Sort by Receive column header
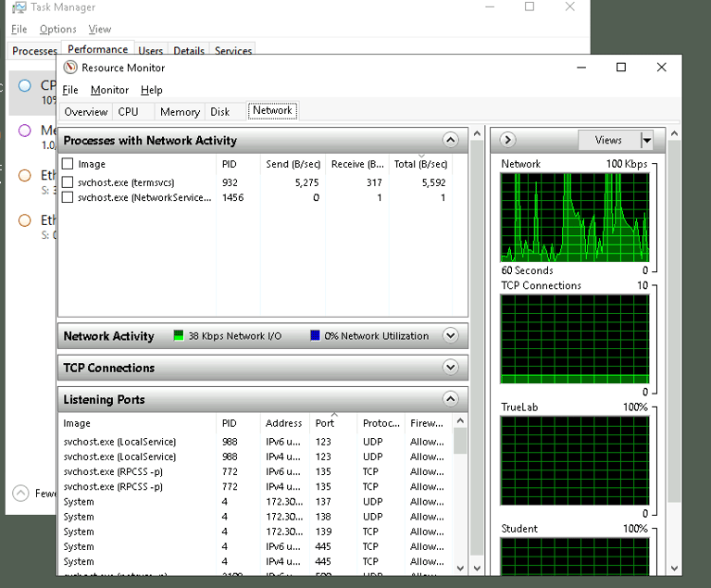The image size is (711, 588). 357,164
